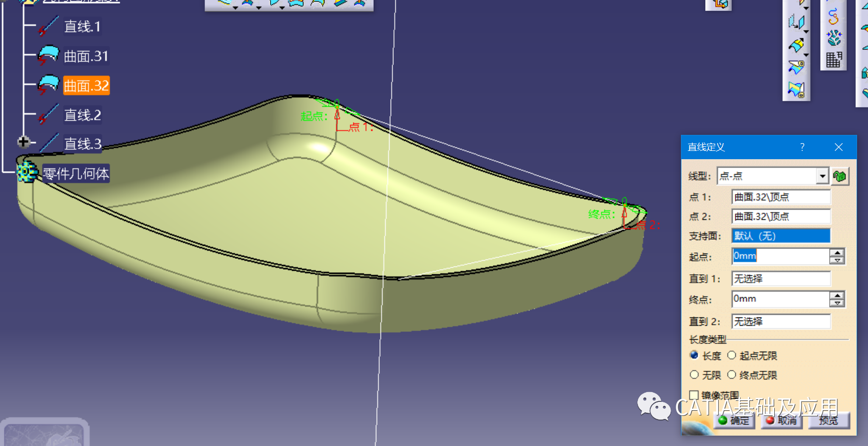Click the gear icon of 零件几何体
Image resolution: width=868 pixels, height=446 pixels.
click(27, 172)
